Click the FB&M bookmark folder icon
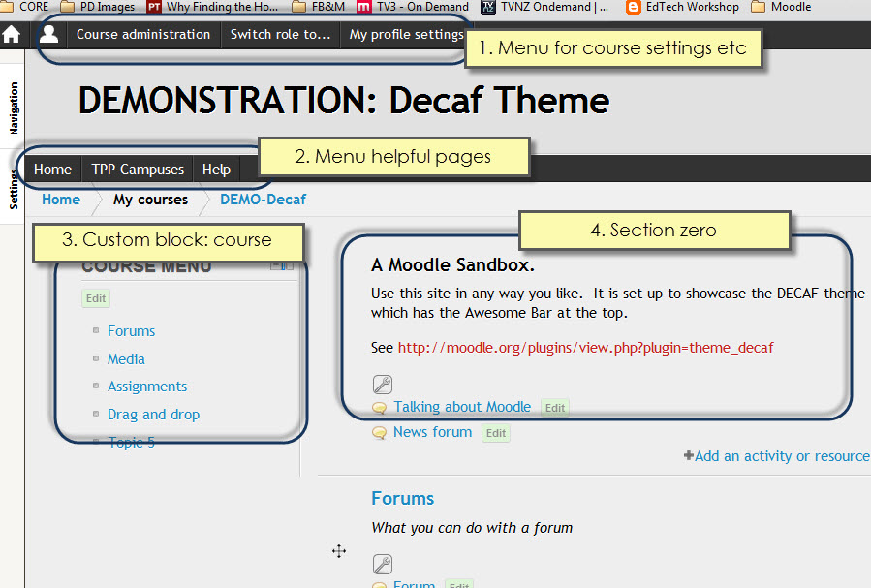The image size is (871, 588). tap(298, 7)
